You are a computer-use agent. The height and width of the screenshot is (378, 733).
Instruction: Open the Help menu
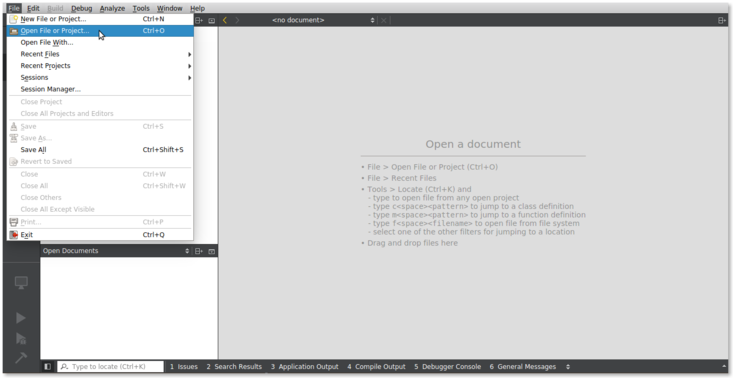coord(197,8)
